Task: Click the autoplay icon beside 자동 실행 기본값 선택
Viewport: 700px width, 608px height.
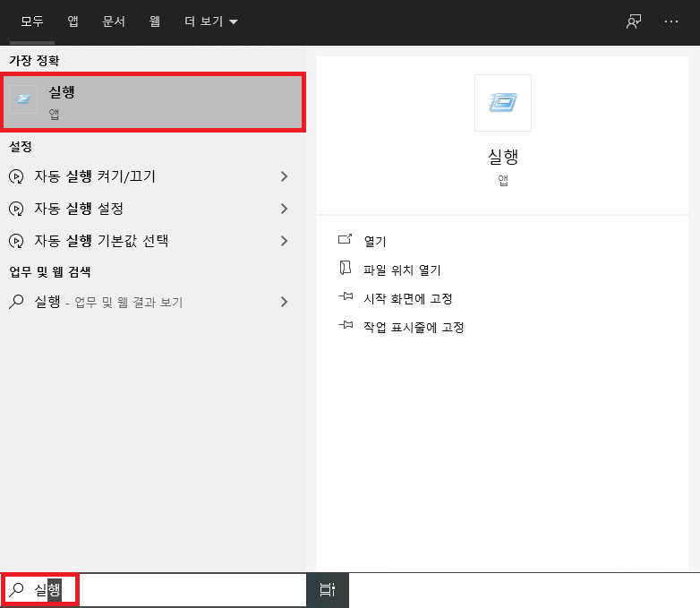Action: pyautogui.click(x=16, y=241)
